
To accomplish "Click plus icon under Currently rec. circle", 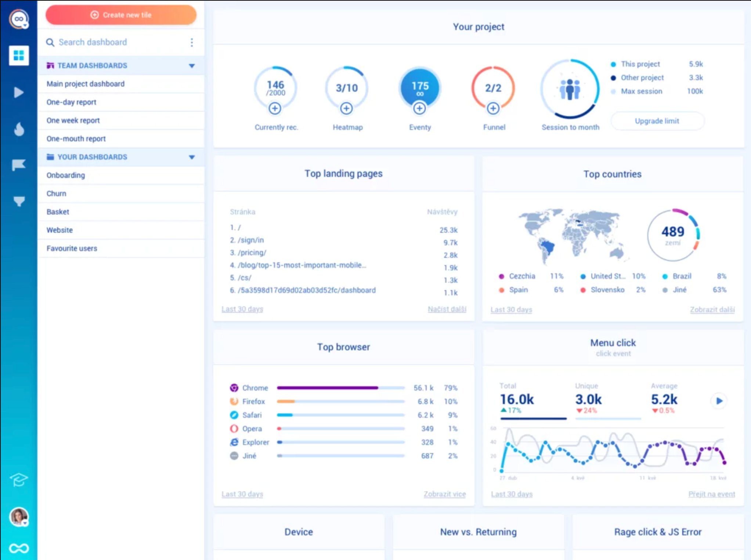I will point(275,108).
